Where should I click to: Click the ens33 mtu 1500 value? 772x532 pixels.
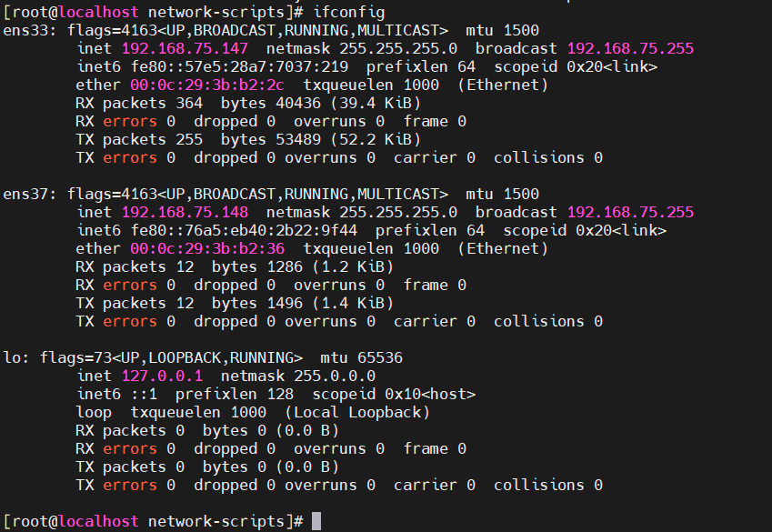pos(521,31)
